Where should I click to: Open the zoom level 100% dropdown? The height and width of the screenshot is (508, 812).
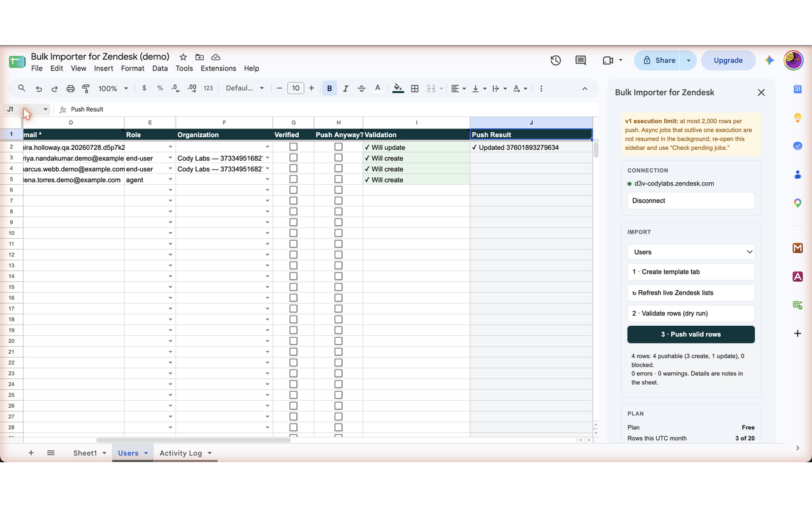[x=113, y=88]
